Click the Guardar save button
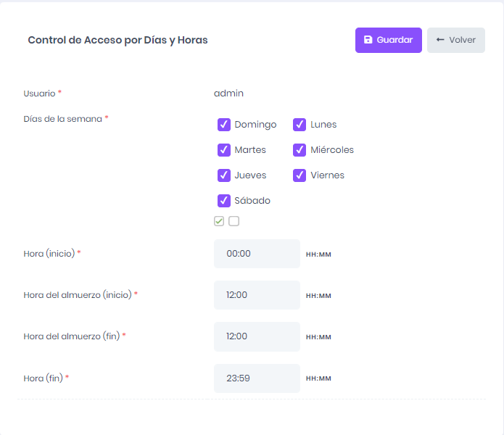The height and width of the screenshot is (435, 504). [388, 40]
